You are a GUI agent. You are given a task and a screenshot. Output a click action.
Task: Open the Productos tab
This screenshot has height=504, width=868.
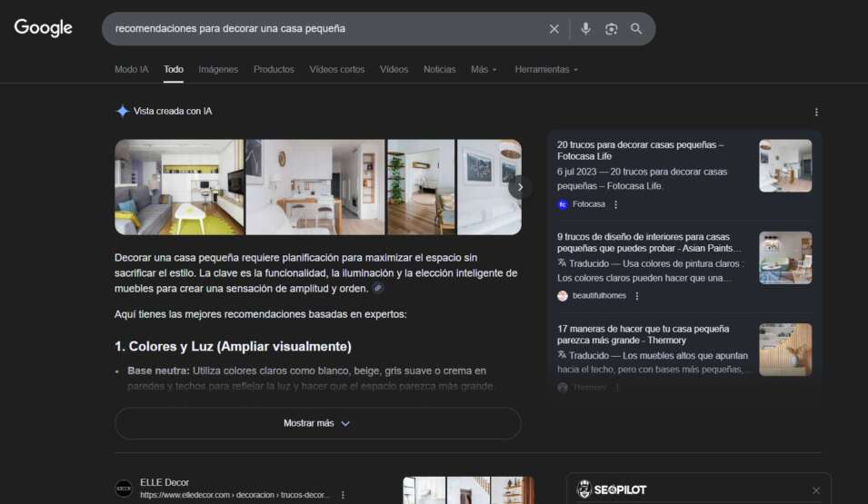274,69
